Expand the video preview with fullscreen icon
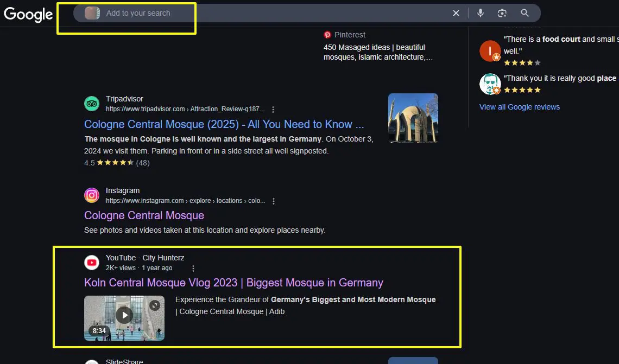 tap(155, 305)
